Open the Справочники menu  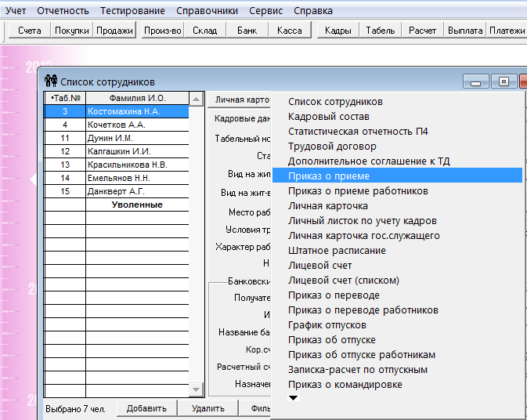207,11
